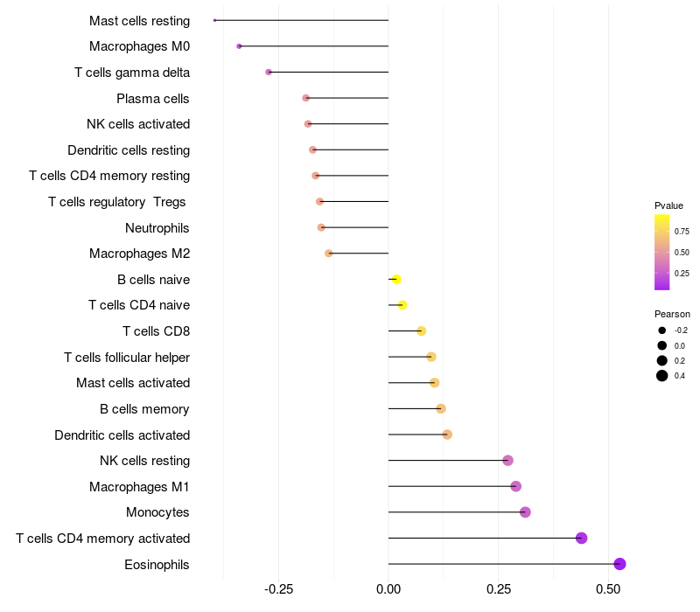Click the Pearson legend title
This screenshot has width=700, height=612.
coord(672,314)
